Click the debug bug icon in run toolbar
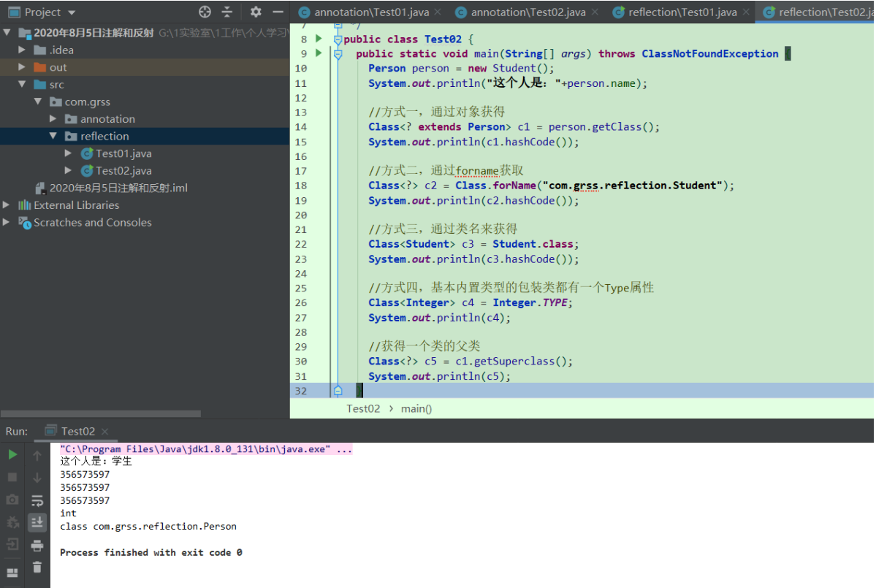The height and width of the screenshot is (588, 876). tap(12, 522)
